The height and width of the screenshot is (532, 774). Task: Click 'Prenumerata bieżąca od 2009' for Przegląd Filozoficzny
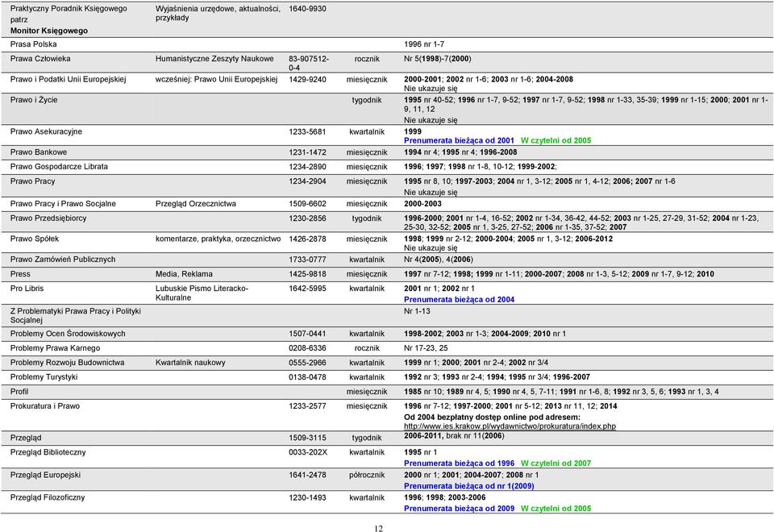coord(459,509)
